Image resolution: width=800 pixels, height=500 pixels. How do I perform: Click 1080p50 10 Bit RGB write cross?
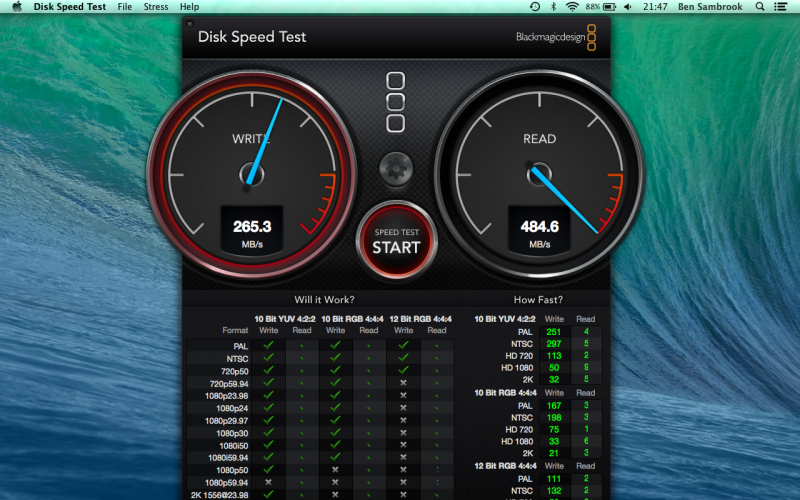tap(335, 469)
